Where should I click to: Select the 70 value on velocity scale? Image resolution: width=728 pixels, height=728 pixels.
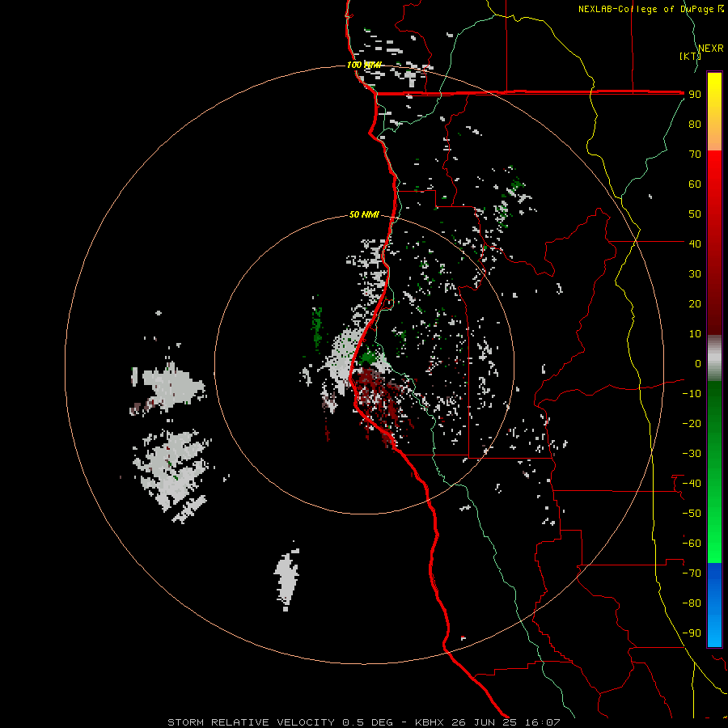[x=695, y=154]
